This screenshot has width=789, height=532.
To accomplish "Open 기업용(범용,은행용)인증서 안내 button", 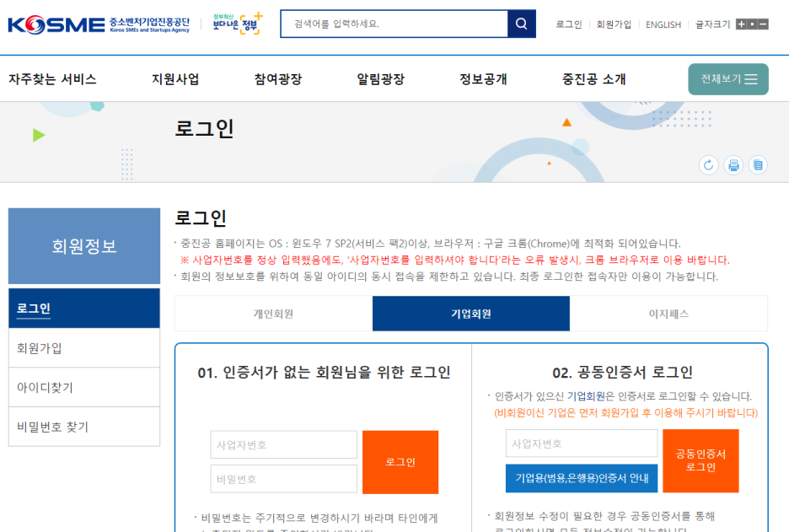I will click(581, 478).
